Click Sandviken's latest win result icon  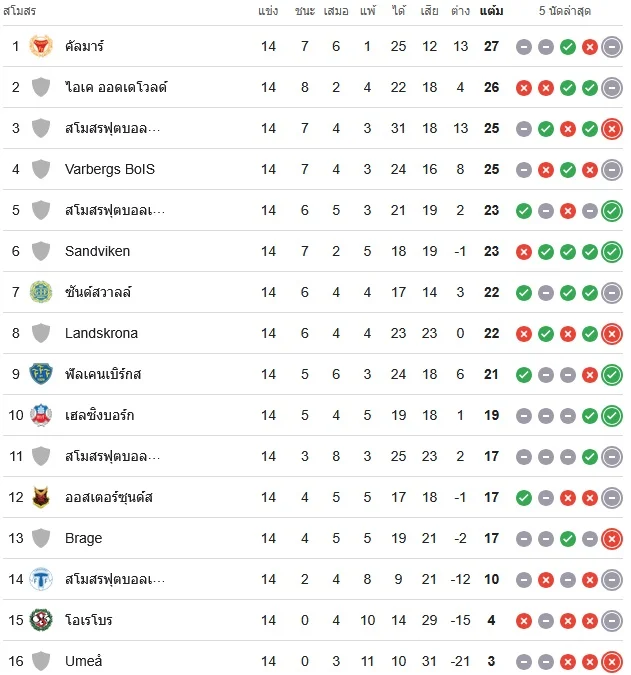tap(612, 252)
